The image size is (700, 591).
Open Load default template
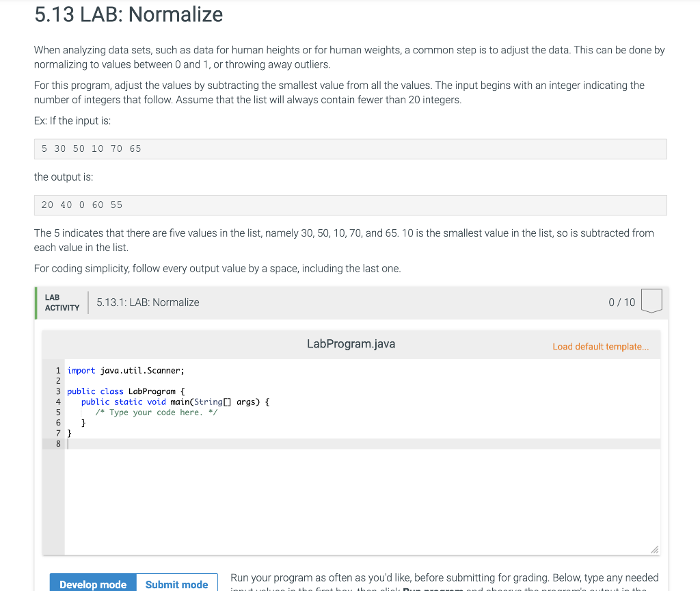pyautogui.click(x=600, y=347)
